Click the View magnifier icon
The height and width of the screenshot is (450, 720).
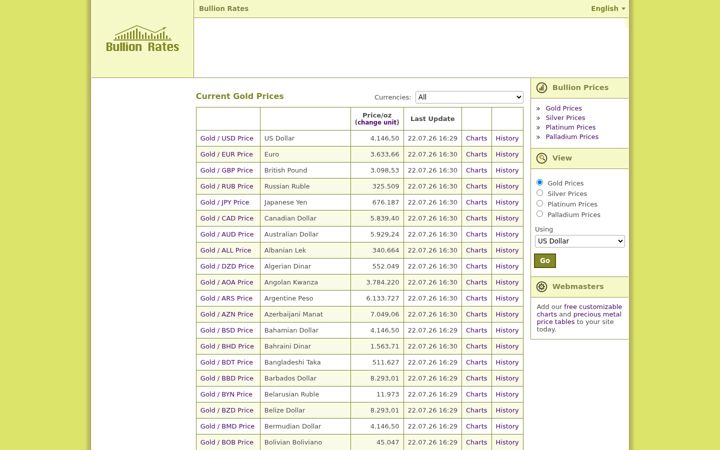click(x=541, y=158)
